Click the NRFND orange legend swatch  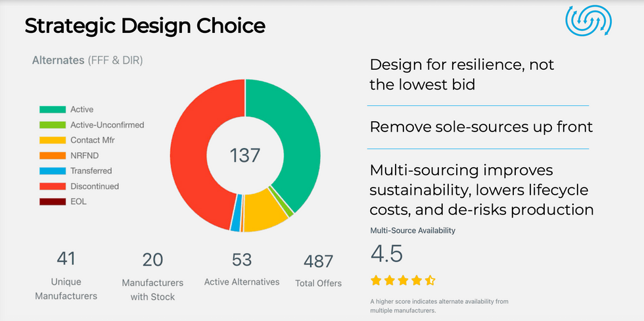pyautogui.click(x=53, y=155)
